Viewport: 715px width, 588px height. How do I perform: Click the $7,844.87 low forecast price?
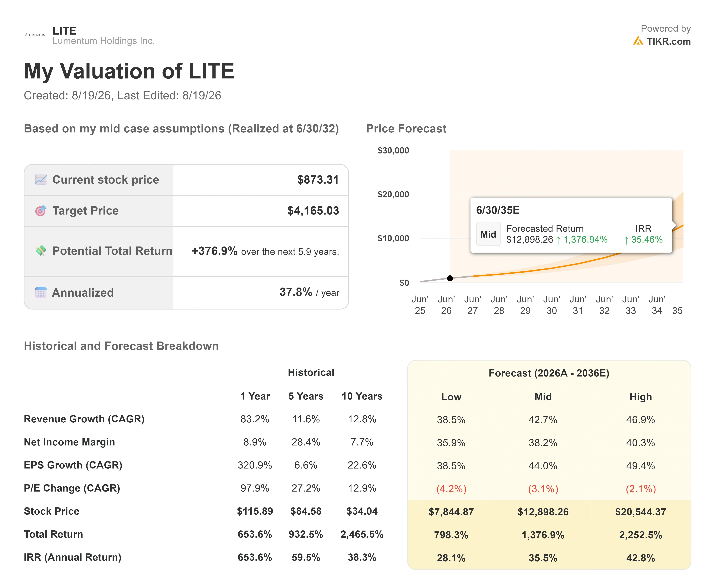[451, 512]
